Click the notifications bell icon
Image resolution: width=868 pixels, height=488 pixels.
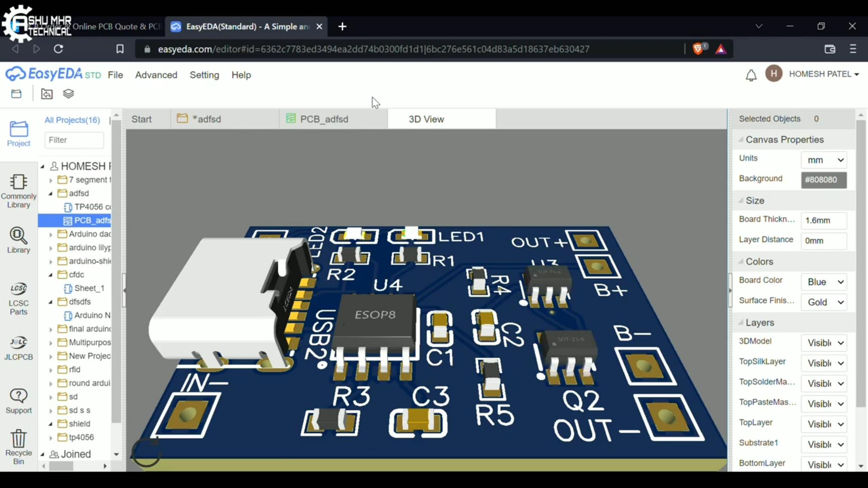751,75
